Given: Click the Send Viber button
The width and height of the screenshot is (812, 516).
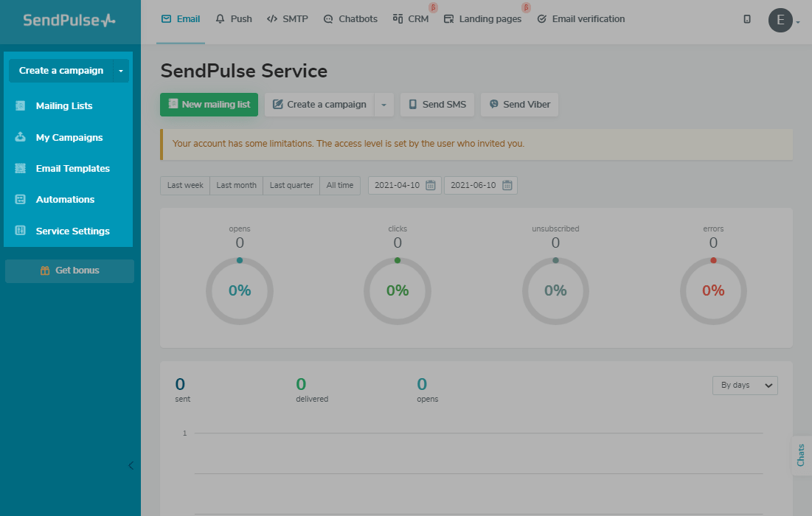Looking at the screenshot, I should [x=519, y=105].
